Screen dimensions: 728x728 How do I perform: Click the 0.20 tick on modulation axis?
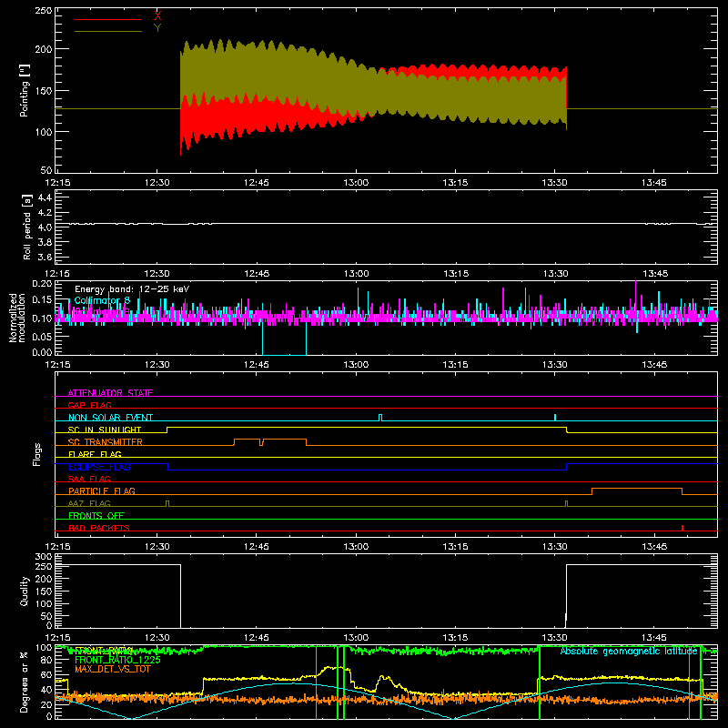pos(42,284)
